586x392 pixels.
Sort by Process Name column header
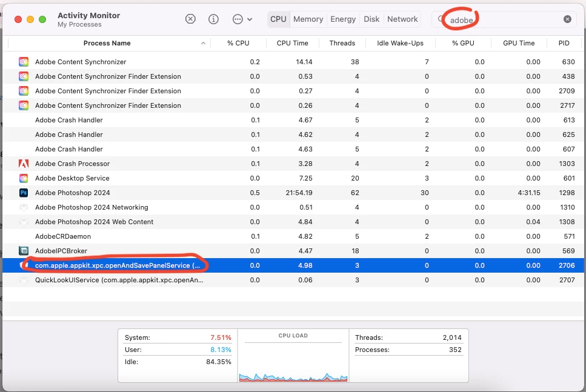(107, 43)
